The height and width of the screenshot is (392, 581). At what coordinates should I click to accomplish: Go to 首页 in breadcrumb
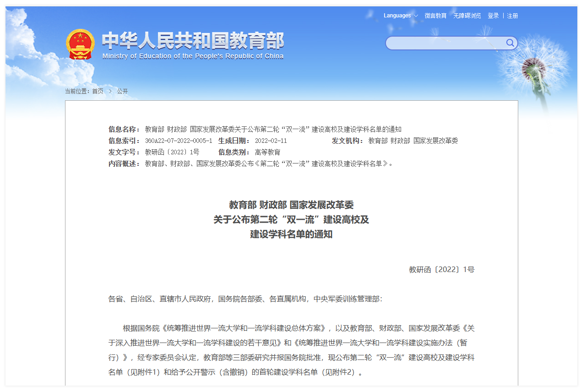(98, 91)
